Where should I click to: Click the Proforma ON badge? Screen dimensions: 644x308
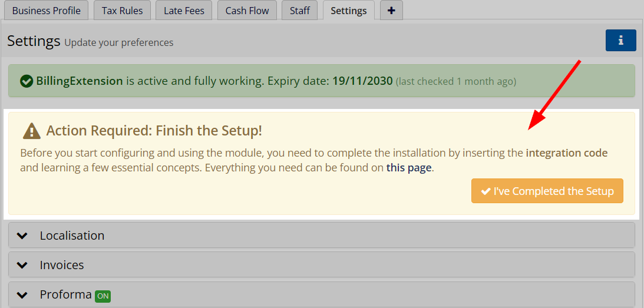103,296
